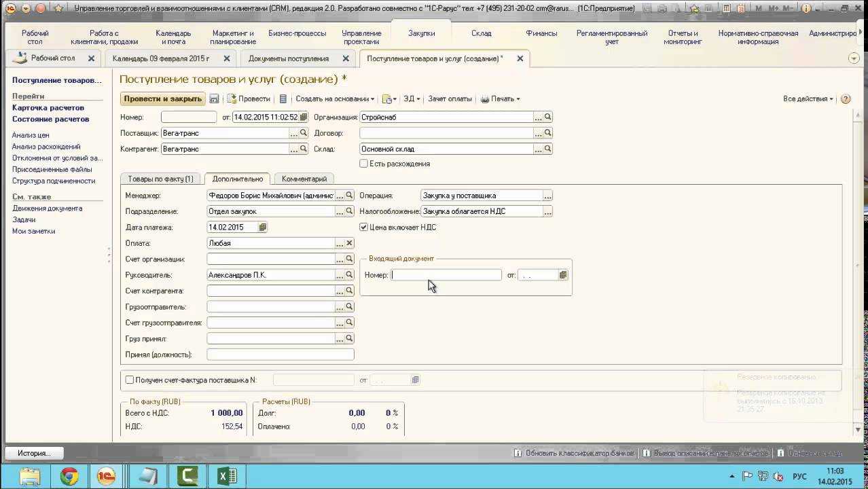The width and height of the screenshot is (868, 489).
Task: Open the Закупки section
Action: 422,33
